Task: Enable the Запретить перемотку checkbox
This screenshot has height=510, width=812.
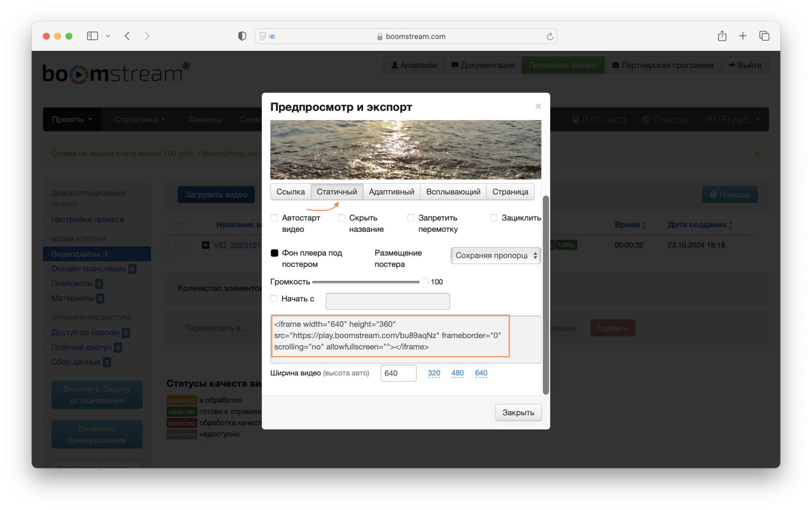Action: (410, 218)
